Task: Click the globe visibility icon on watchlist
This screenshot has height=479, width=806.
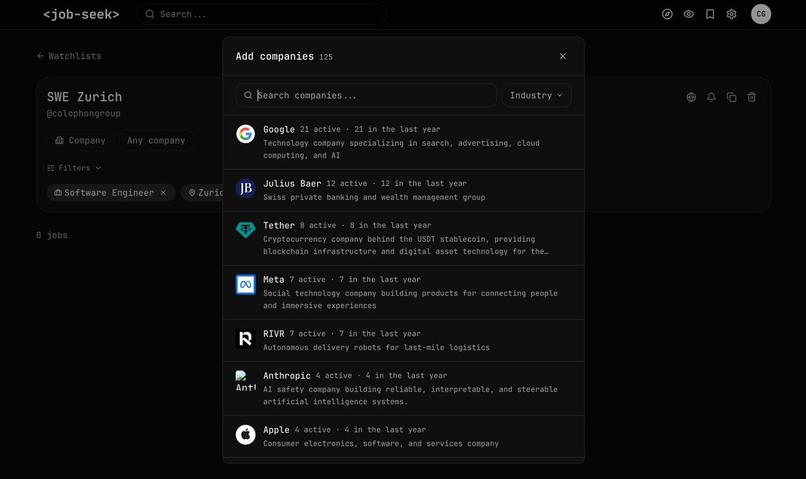Action: point(691,97)
